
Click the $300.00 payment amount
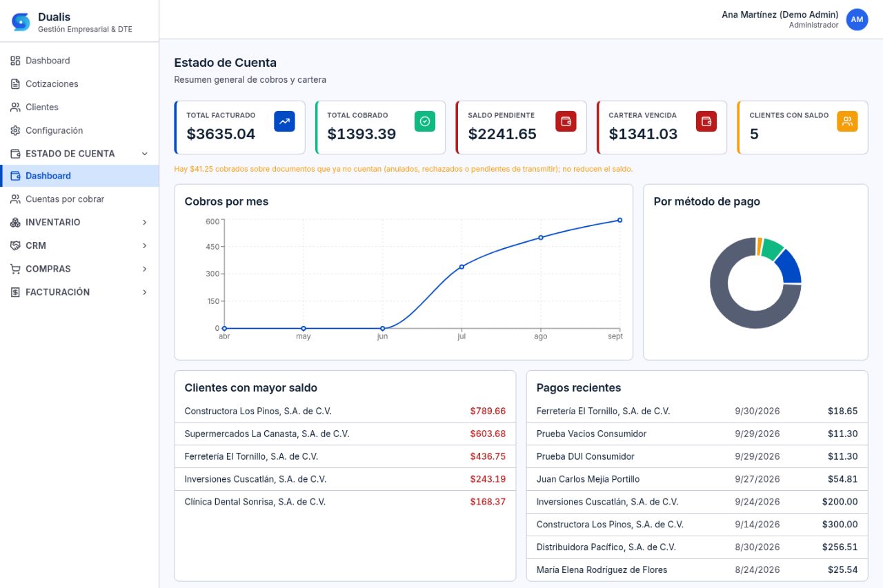click(x=840, y=525)
